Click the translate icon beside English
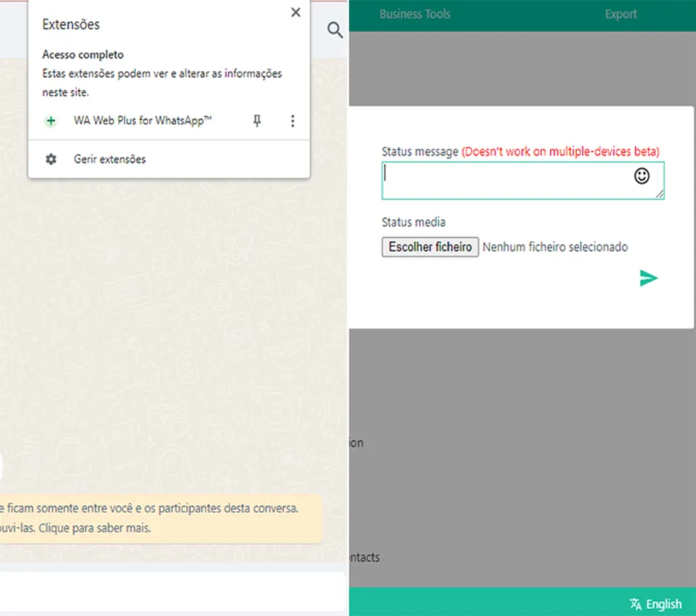Image resolution: width=696 pixels, height=616 pixels. [636, 604]
